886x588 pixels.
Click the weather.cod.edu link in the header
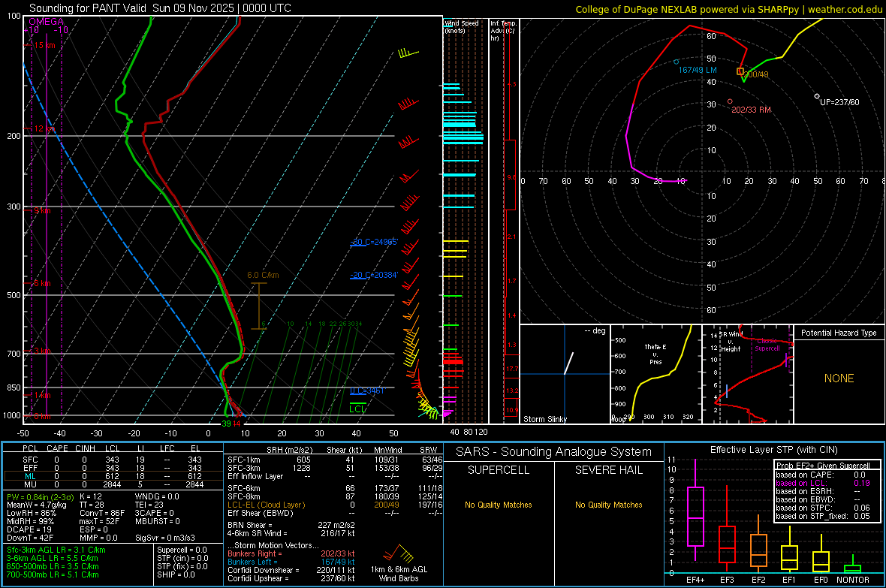[845, 9]
